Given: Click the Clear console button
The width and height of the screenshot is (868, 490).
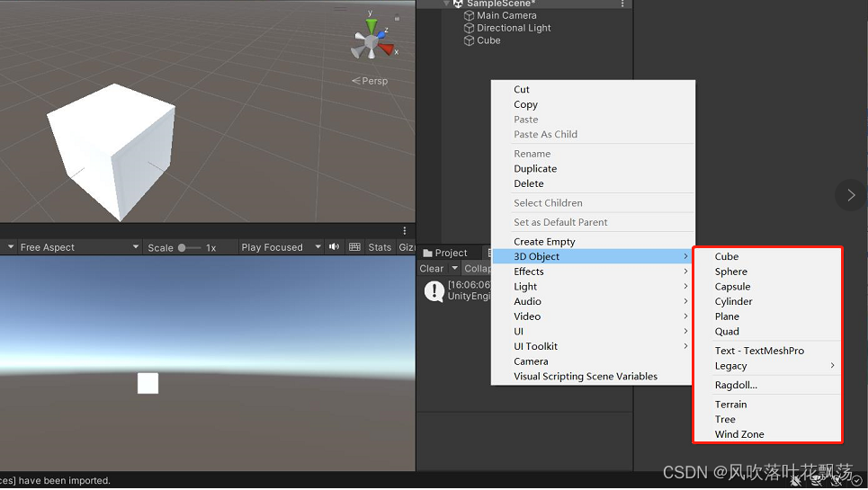Looking at the screenshot, I should pos(432,268).
